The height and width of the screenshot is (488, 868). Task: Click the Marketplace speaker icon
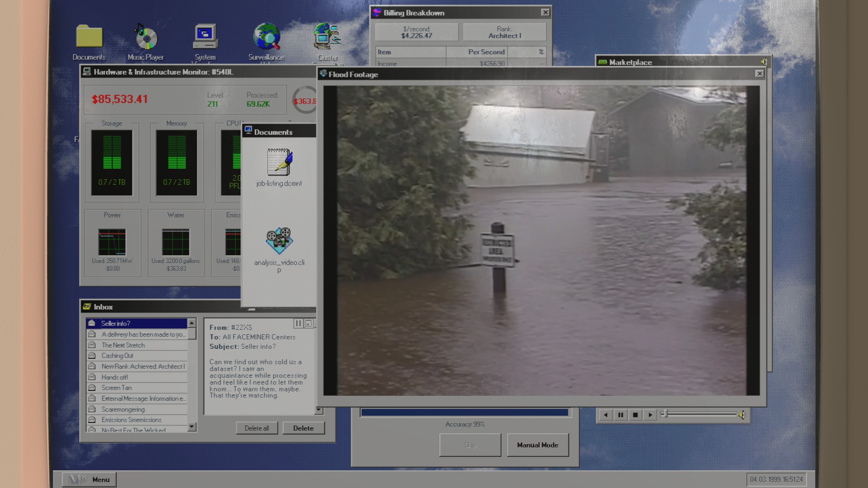(x=764, y=62)
